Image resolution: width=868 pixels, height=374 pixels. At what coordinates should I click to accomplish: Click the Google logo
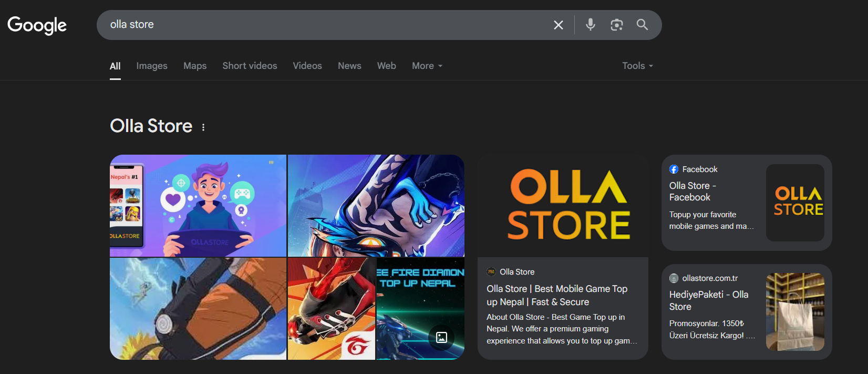coord(37,25)
